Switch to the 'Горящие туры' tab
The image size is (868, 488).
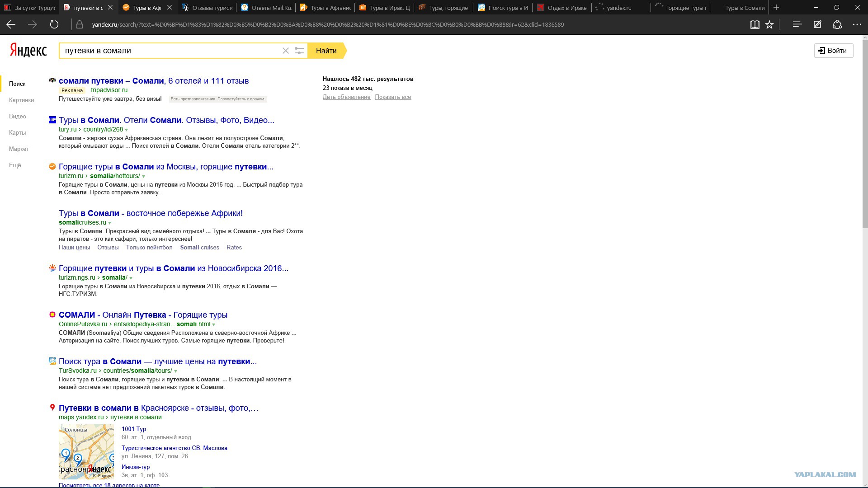680,8
